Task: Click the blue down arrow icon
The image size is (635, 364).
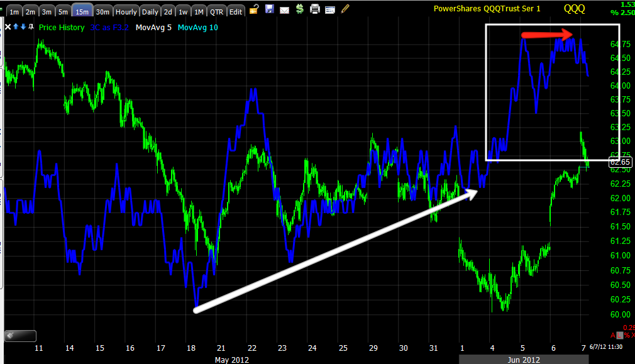Action: point(23,27)
